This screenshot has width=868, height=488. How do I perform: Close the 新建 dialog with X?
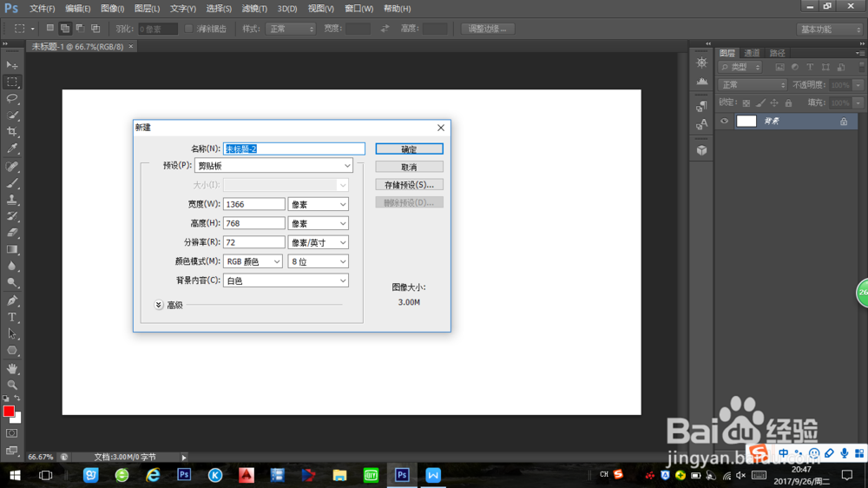pos(441,128)
